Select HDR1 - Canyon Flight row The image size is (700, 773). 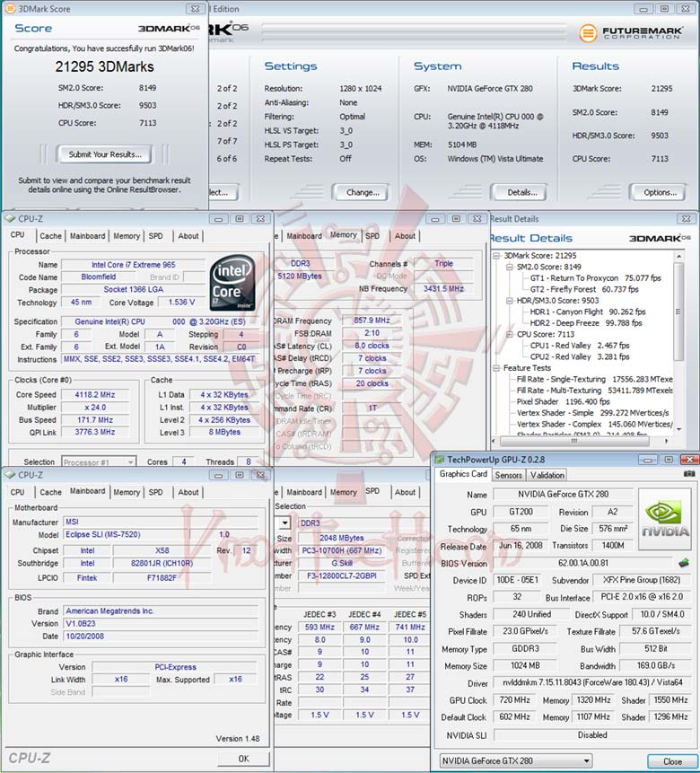(587, 312)
